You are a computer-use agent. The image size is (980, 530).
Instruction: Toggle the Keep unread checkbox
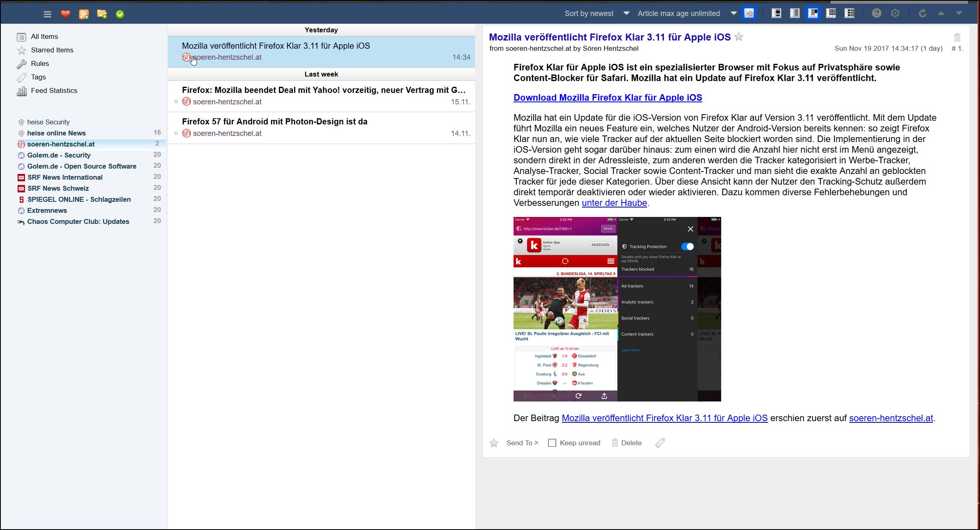click(x=552, y=443)
